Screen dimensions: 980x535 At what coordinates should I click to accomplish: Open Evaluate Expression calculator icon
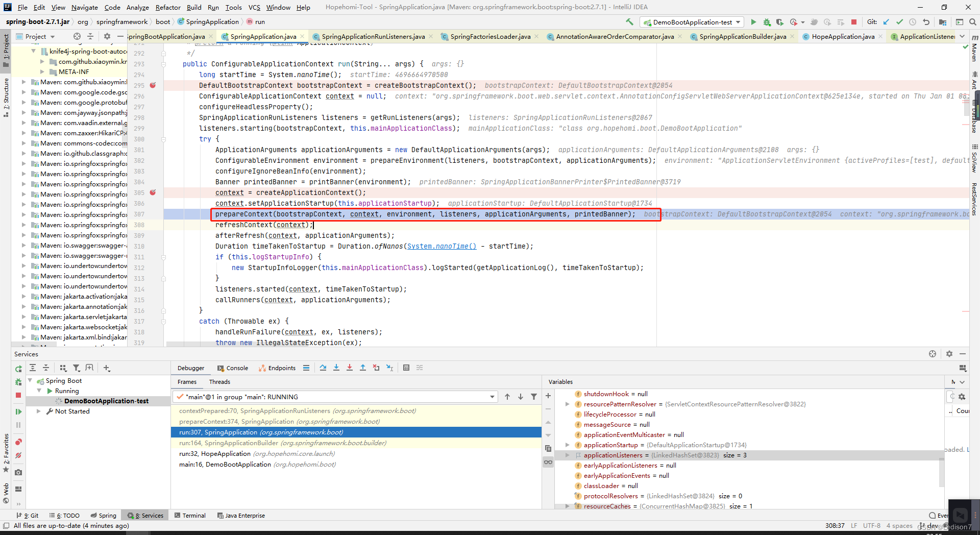406,368
